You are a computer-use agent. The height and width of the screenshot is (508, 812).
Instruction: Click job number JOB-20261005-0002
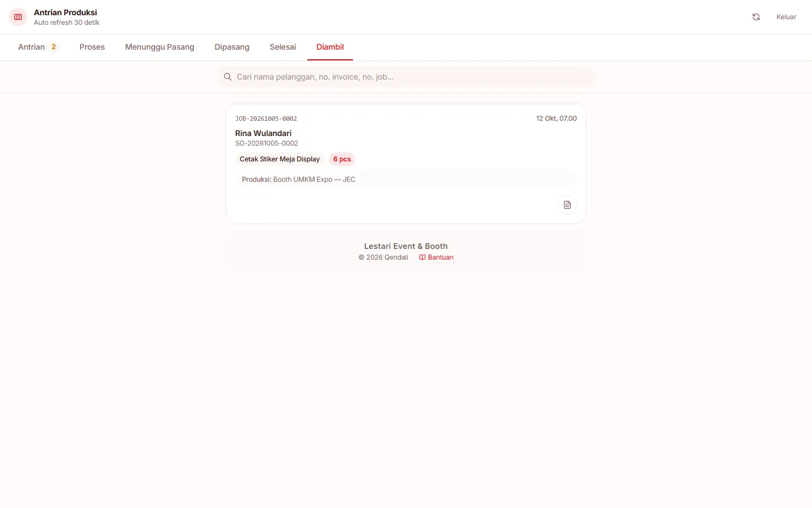coord(266,119)
